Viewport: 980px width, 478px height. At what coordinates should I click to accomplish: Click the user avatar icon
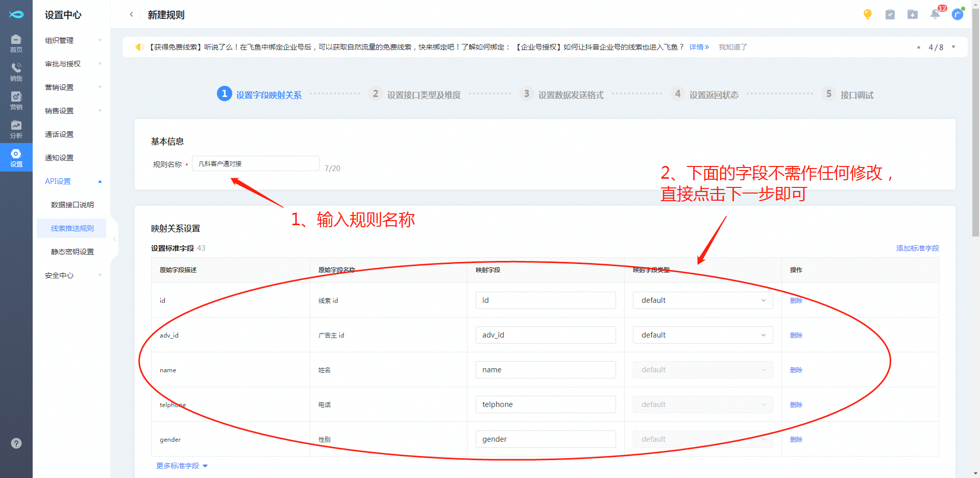click(958, 14)
